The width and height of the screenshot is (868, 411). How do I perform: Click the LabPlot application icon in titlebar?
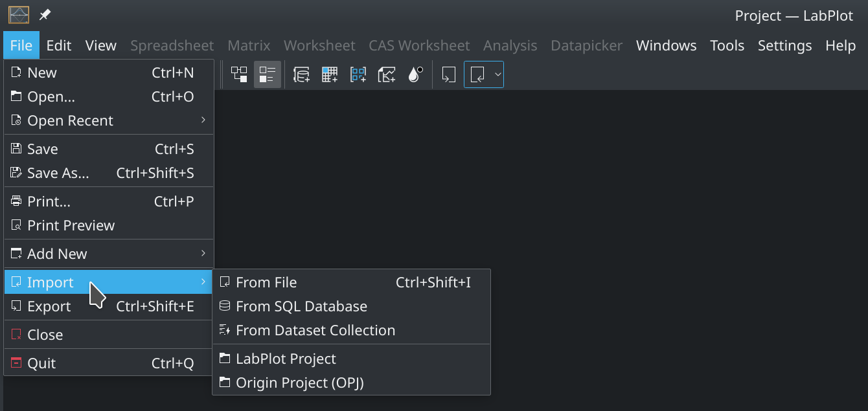(x=19, y=14)
